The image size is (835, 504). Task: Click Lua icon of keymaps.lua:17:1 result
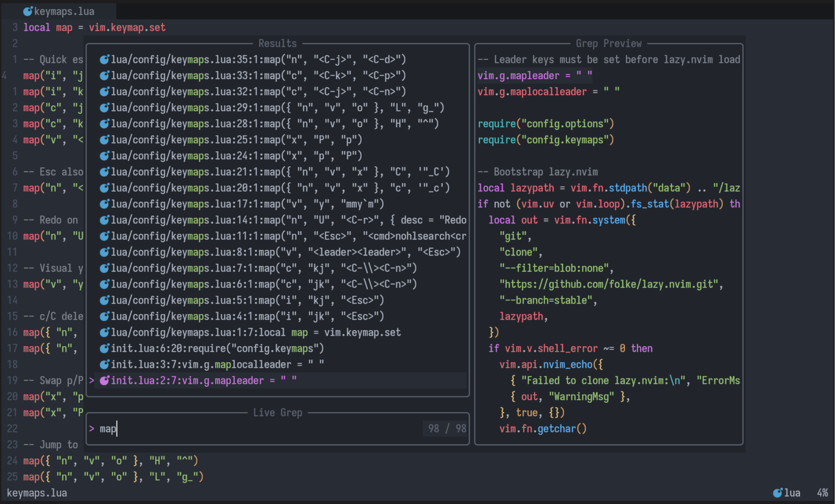[104, 204]
